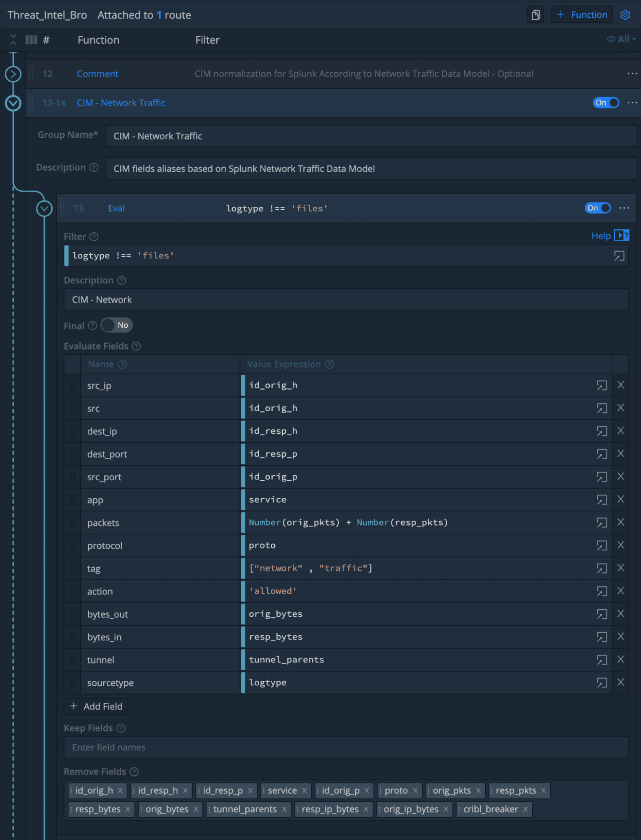The image size is (641, 840).
Task: Click the Add Field button
Action: [x=96, y=706]
